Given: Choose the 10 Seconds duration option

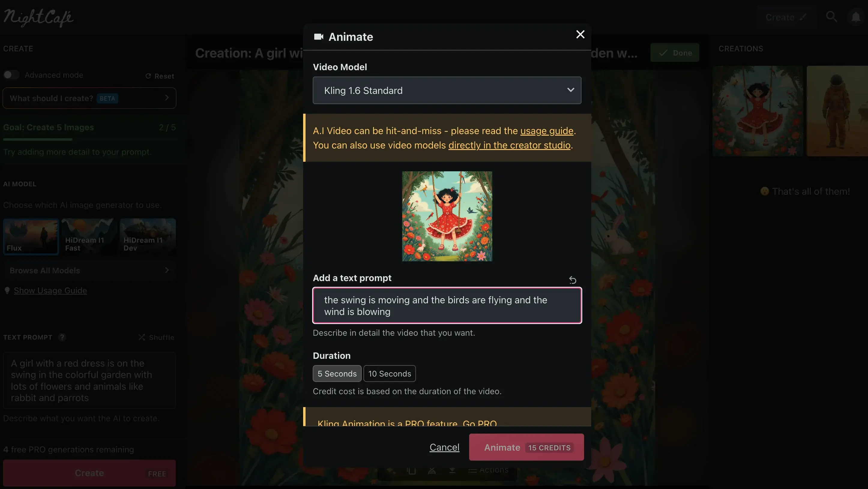Looking at the screenshot, I should (390, 373).
